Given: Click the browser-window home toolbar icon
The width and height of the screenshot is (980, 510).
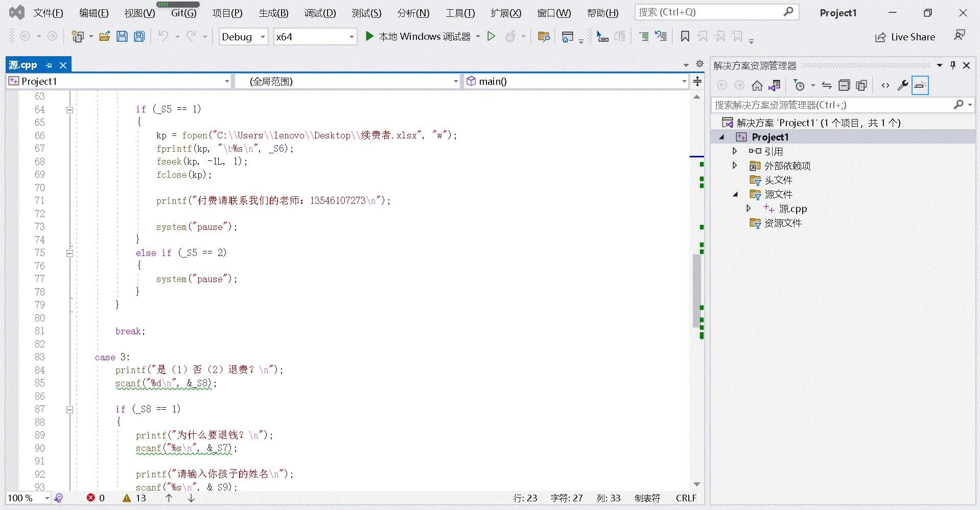Looking at the screenshot, I should click(x=567, y=36).
